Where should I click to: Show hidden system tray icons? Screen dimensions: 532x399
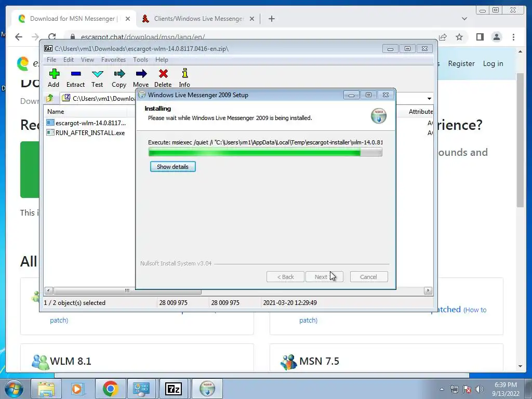442,389
